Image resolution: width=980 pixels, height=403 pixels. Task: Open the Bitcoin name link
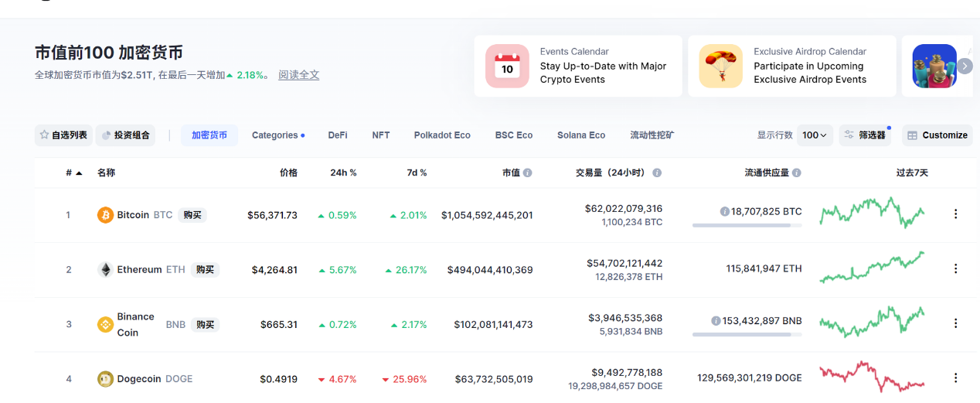(133, 215)
